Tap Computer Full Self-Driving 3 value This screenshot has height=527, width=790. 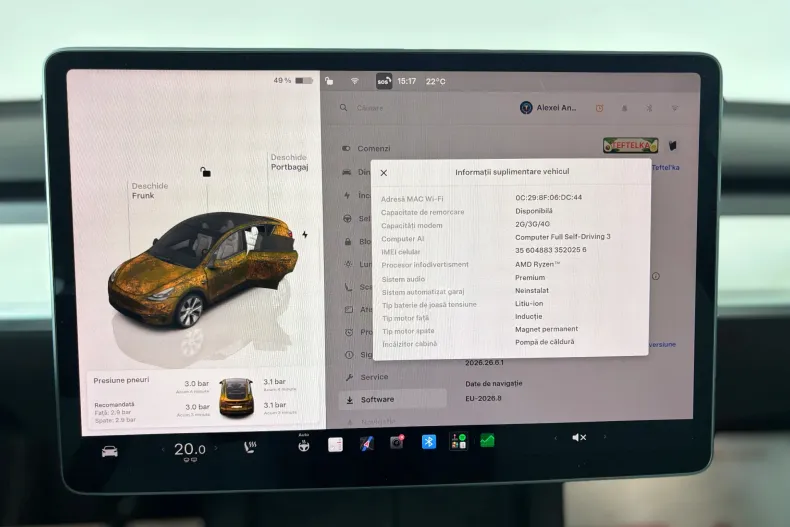click(x=562, y=237)
